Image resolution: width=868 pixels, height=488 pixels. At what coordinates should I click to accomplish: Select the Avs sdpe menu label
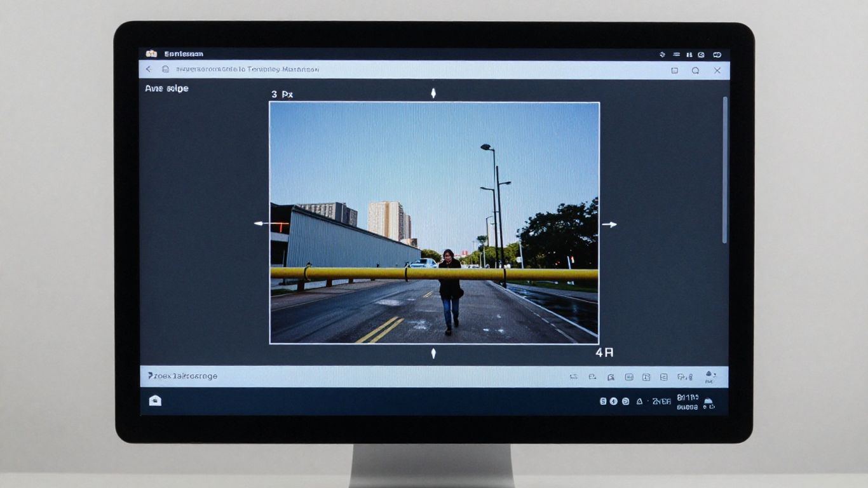click(166, 88)
